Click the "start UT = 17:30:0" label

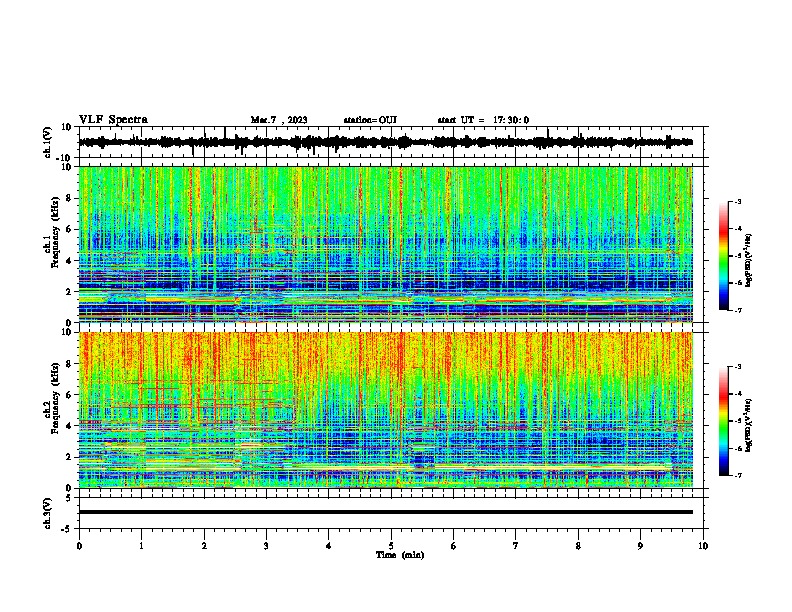tap(483, 120)
